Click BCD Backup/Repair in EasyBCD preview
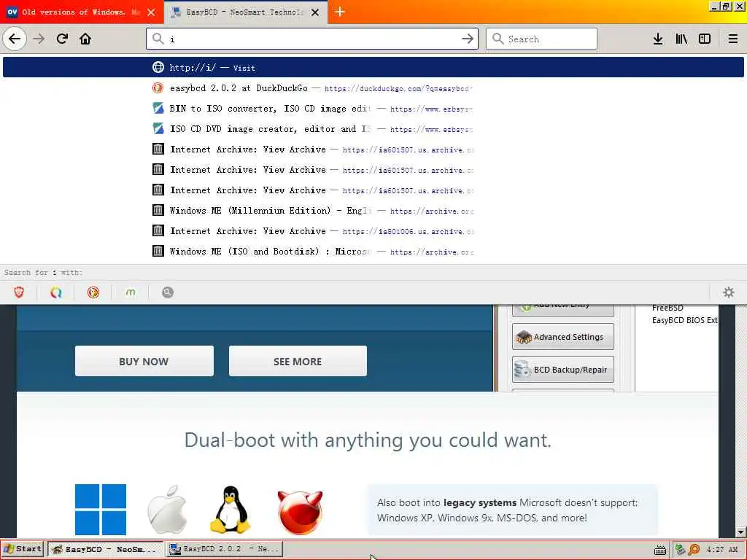 562,370
